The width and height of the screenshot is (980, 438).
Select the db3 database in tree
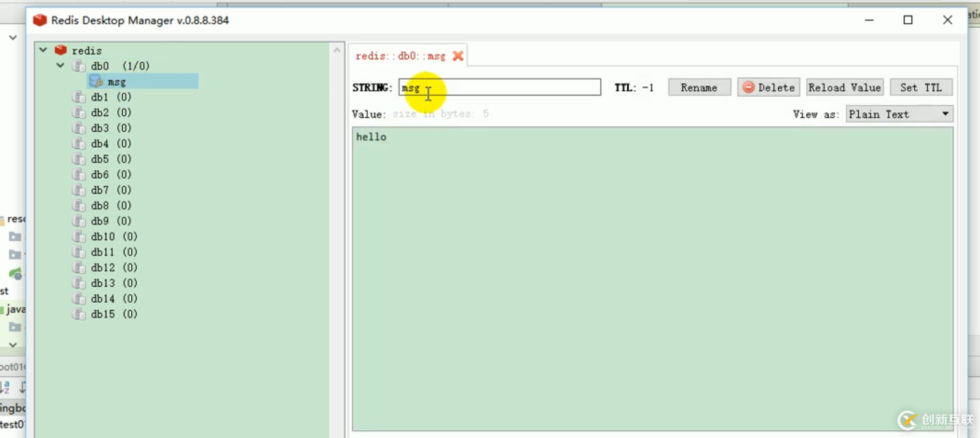(100, 128)
